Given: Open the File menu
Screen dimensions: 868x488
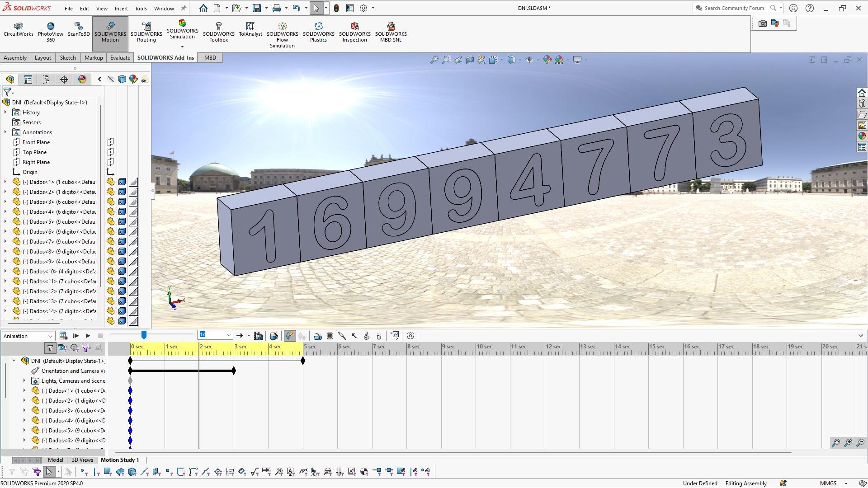Looking at the screenshot, I should tap(69, 8).
